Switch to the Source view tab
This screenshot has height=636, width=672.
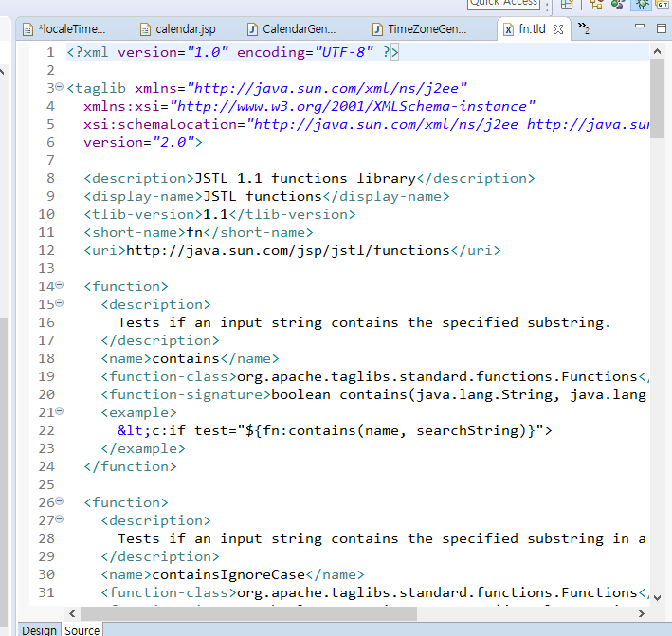(x=82, y=630)
